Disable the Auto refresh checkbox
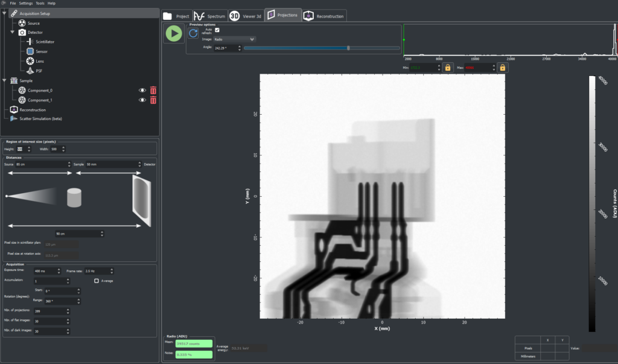Image resolution: width=618 pixels, height=364 pixels. (x=217, y=30)
